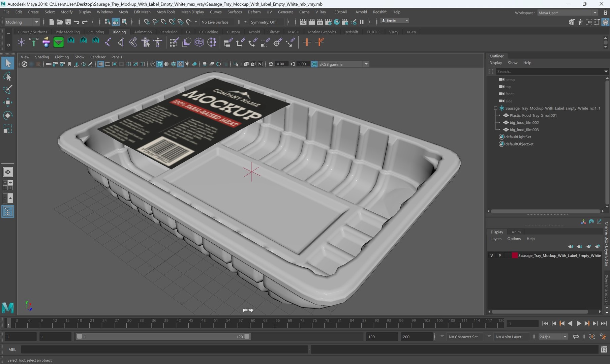Open the Mesh Tools menu
Image resolution: width=610 pixels, height=364 pixels.
[165, 12]
